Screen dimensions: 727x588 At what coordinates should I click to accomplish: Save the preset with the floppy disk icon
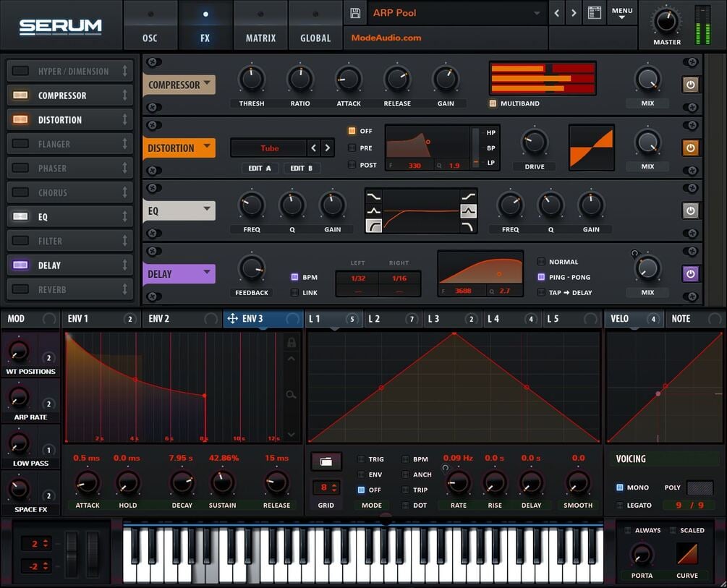click(355, 13)
